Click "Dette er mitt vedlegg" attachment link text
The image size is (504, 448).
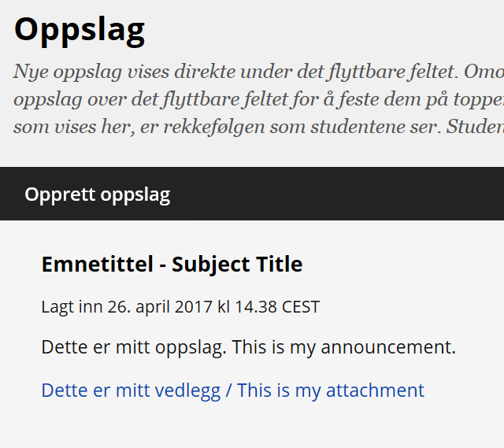[131, 391]
